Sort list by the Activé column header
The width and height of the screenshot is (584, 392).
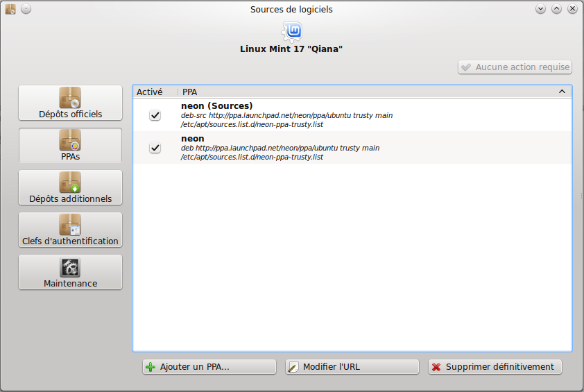pos(155,92)
